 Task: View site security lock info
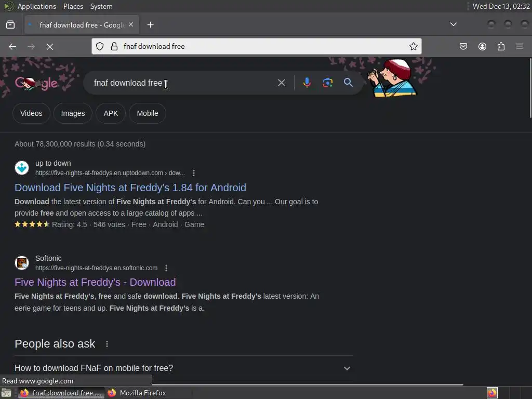114,46
